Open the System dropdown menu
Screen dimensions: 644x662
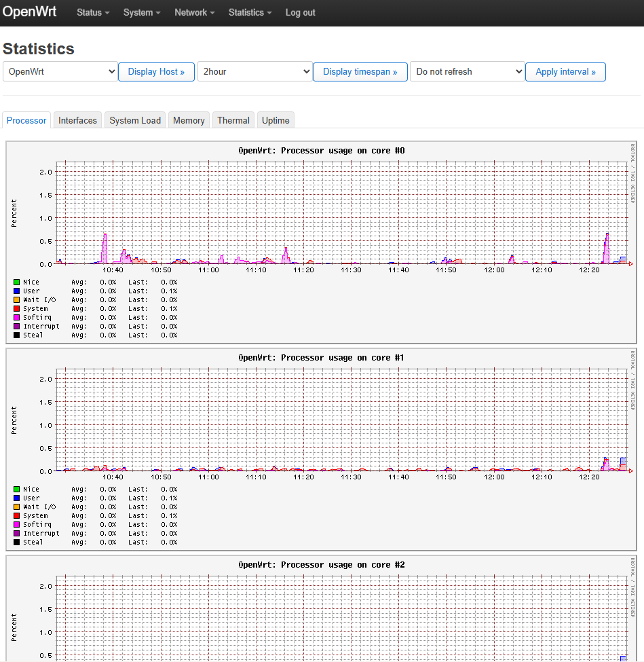pyautogui.click(x=142, y=12)
